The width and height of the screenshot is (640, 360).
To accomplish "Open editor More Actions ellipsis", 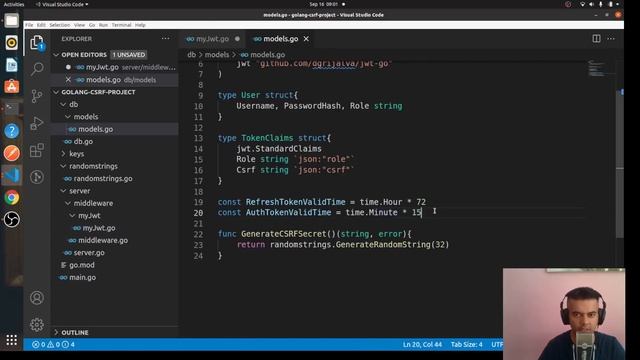I will tap(611, 38).
